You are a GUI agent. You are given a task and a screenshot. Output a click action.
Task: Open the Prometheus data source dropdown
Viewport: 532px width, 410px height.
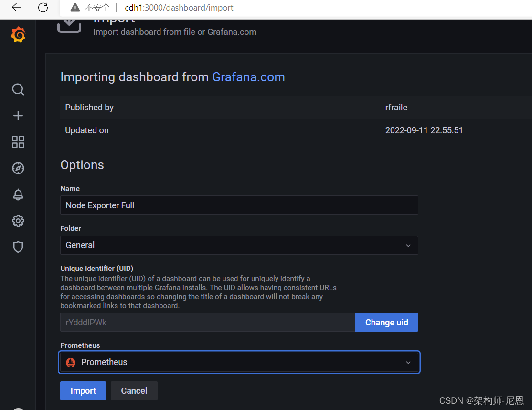point(239,363)
